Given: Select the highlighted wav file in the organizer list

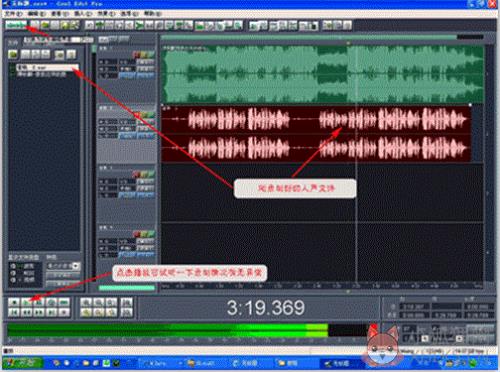Looking at the screenshot, I should click(x=47, y=68).
